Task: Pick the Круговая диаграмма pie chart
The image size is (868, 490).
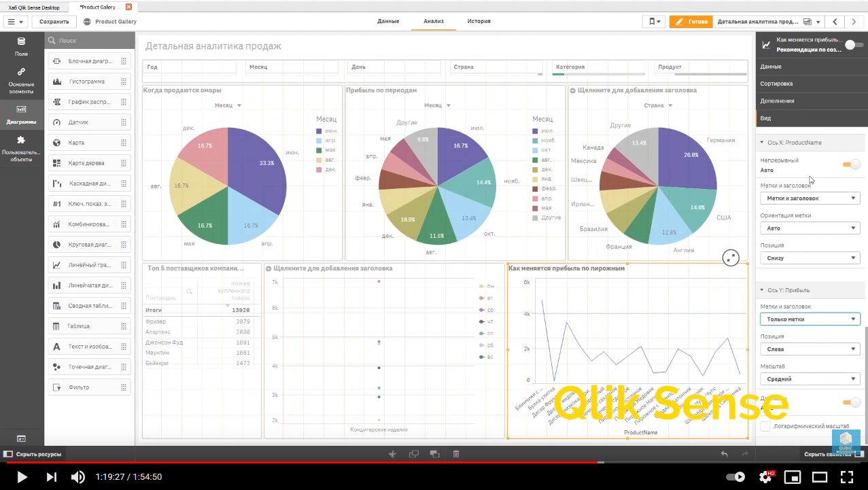Action: [88, 245]
